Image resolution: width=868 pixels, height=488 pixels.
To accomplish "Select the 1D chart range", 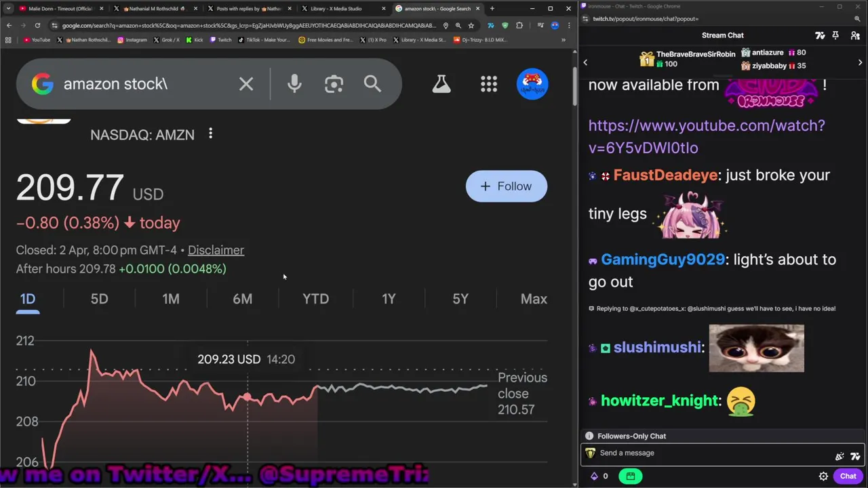I will coord(28,299).
